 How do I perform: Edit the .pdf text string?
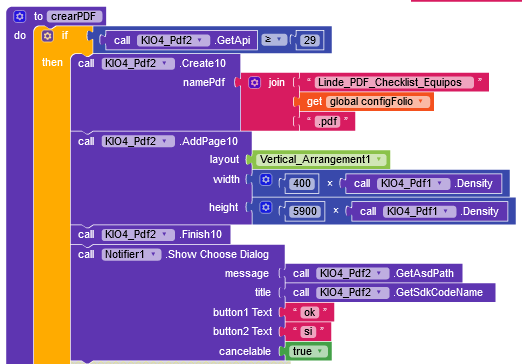pos(327,121)
